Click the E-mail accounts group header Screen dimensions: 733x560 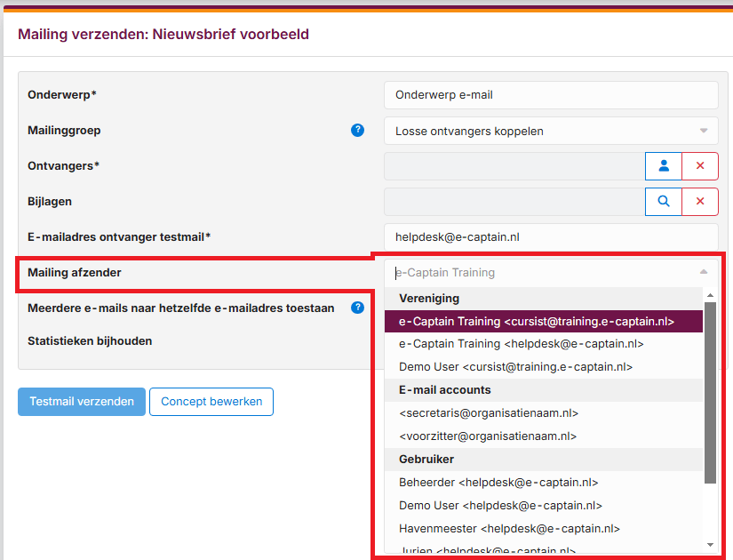543,390
